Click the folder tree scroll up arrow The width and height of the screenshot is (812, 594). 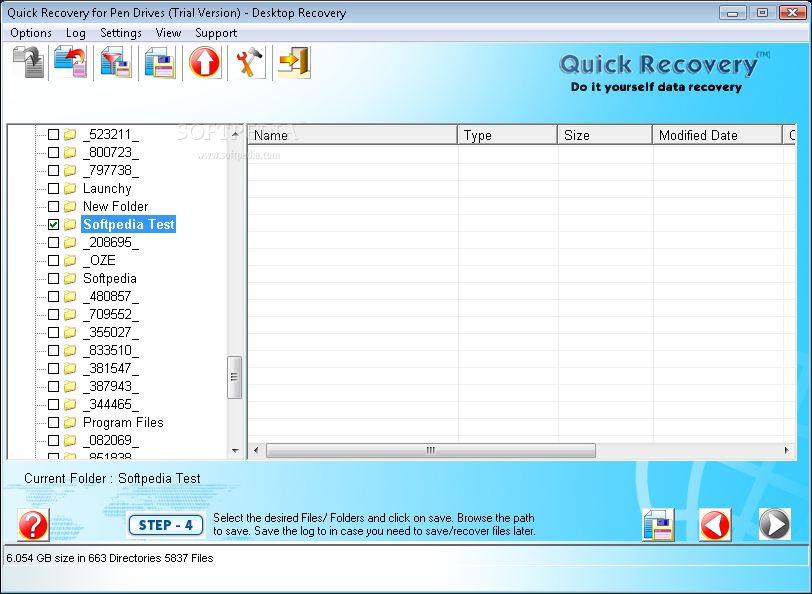click(x=235, y=134)
